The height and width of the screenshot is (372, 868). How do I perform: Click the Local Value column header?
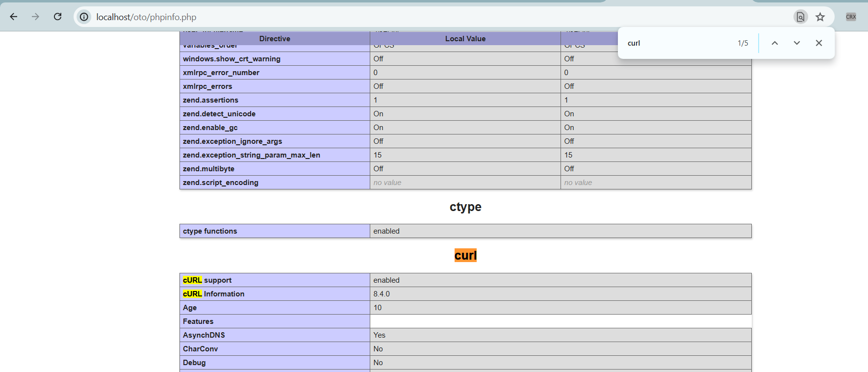[x=465, y=39]
